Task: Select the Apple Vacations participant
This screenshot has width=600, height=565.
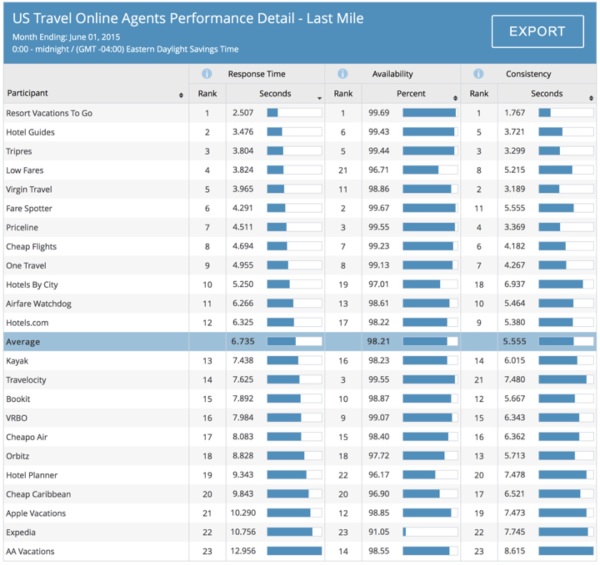Action: click(x=36, y=513)
